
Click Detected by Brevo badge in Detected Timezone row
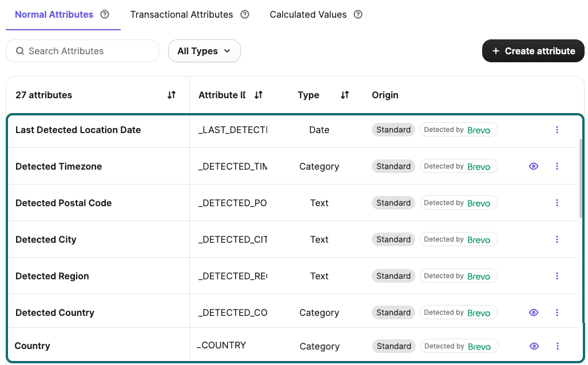point(459,166)
